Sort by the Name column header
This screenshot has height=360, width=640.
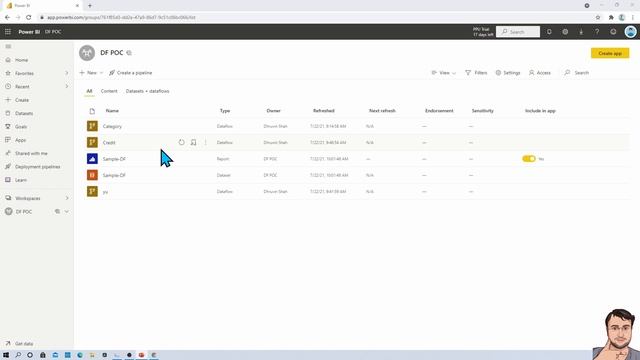[x=112, y=111]
